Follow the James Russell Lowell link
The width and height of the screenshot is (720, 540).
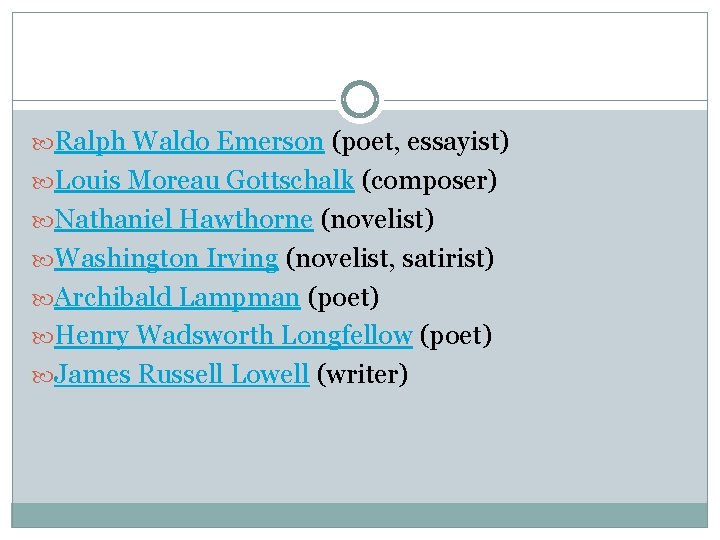point(180,375)
